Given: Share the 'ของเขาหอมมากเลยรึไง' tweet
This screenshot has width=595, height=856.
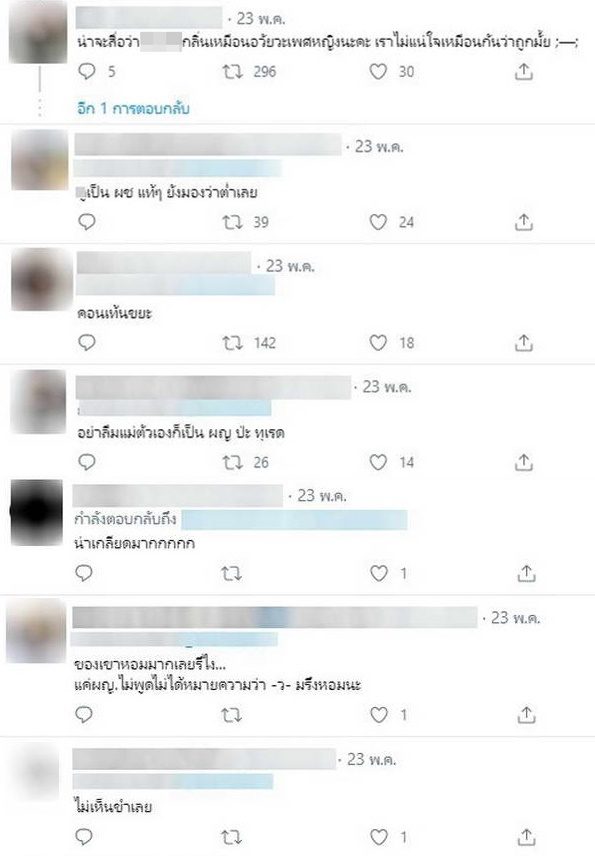Looking at the screenshot, I should point(526,715).
